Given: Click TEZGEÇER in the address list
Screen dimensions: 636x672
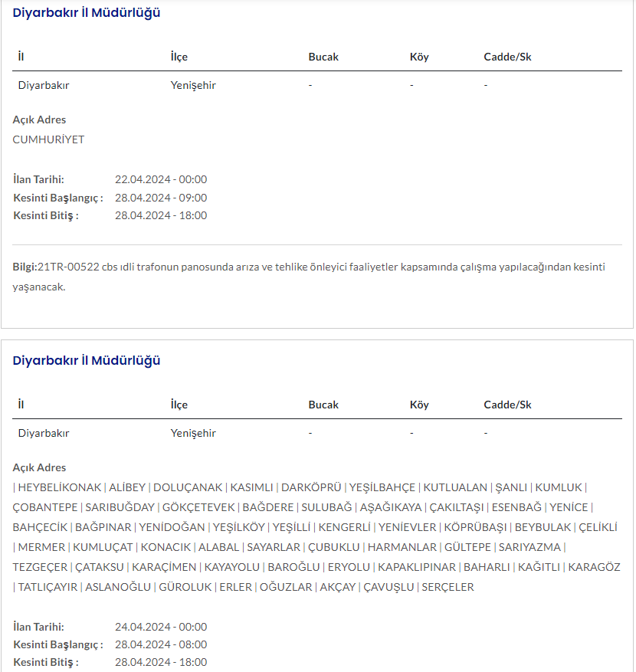Looking at the screenshot, I should coord(41,567).
